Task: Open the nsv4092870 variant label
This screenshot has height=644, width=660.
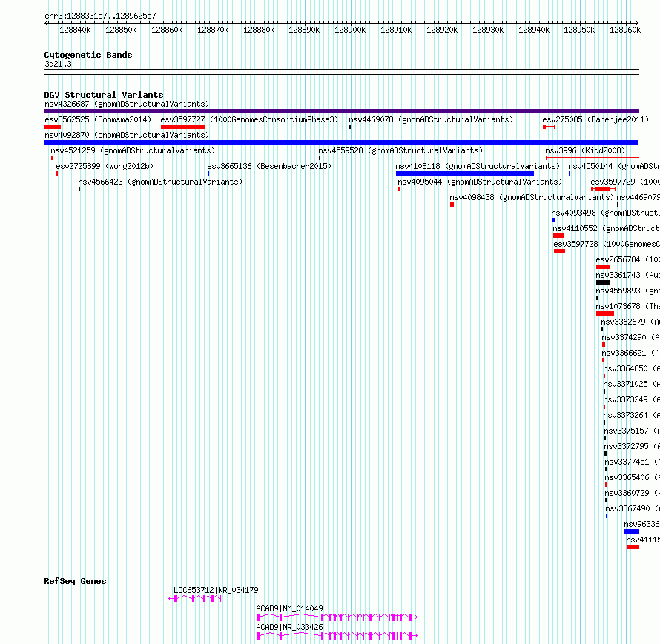Action: pyautogui.click(x=127, y=135)
